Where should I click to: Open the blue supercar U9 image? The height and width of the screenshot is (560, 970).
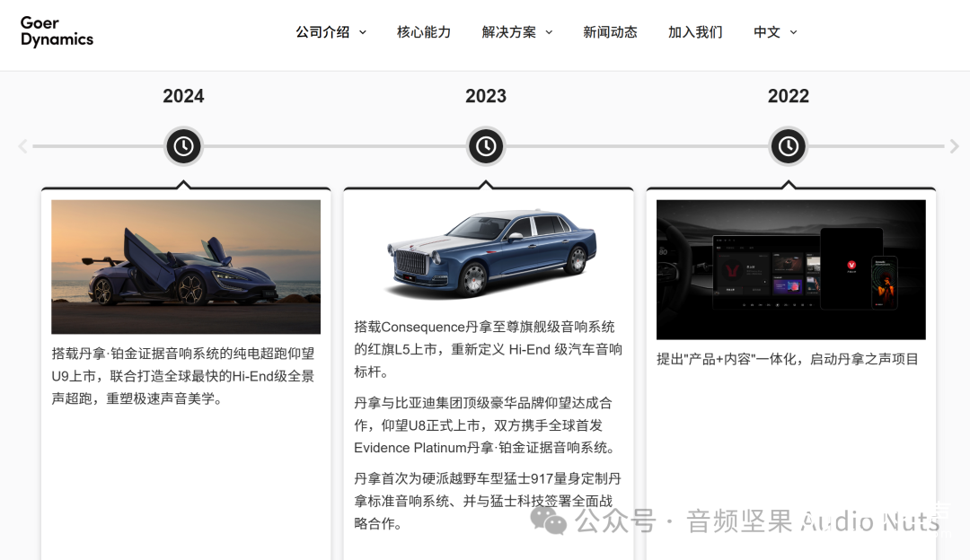pos(186,267)
